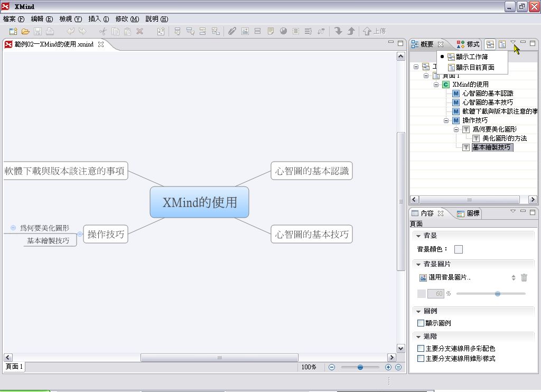Image resolution: width=541 pixels, height=392 pixels.
Task: Click the new sheet icon after Delete
Action: tap(161, 31)
